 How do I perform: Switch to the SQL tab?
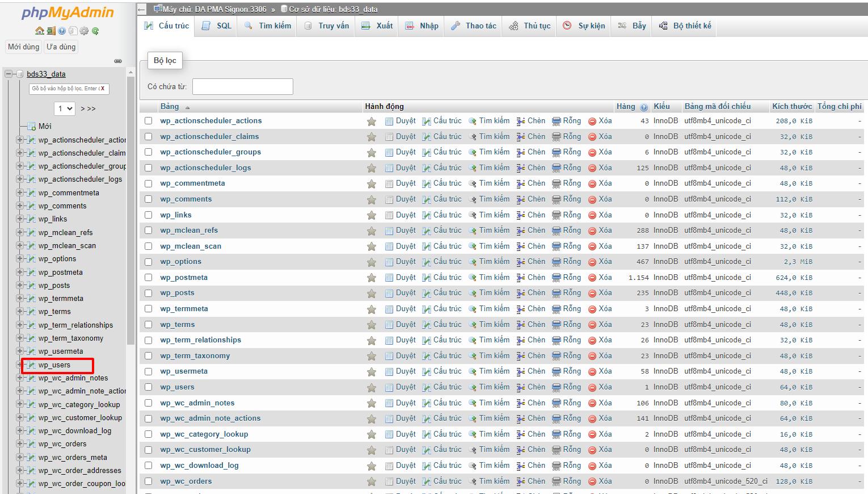tap(217, 26)
